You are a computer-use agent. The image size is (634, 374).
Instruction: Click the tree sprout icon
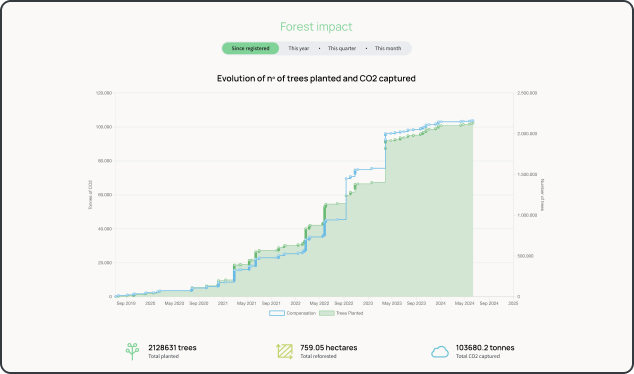pyautogui.click(x=132, y=351)
